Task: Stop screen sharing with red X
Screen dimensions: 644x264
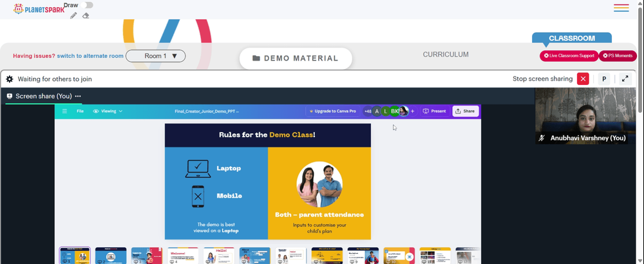Action: [583, 79]
